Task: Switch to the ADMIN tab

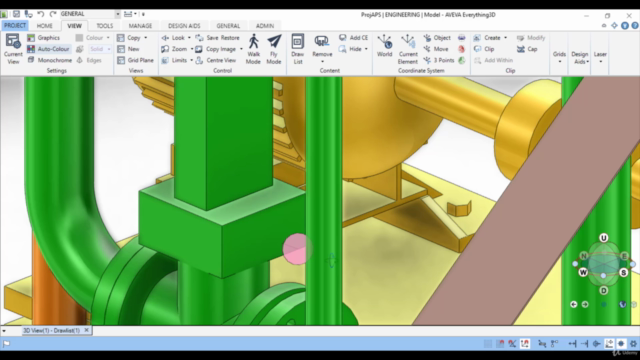Action: click(265, 26)
